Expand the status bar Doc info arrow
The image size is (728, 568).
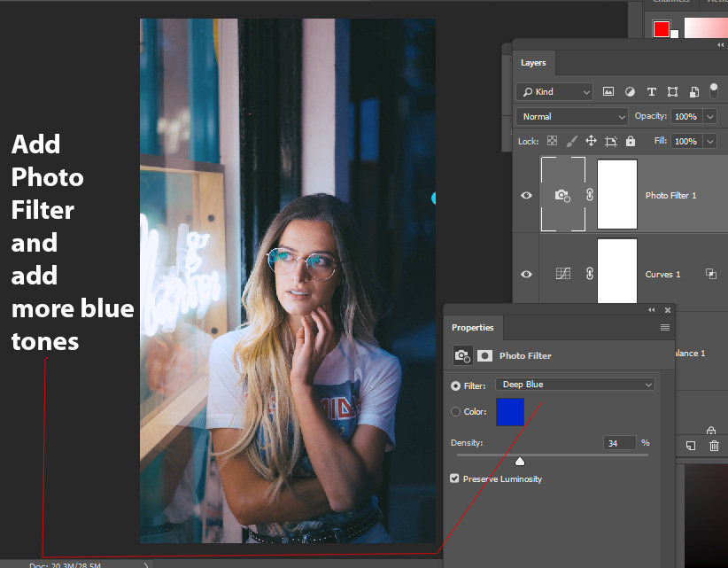(146, 564)
